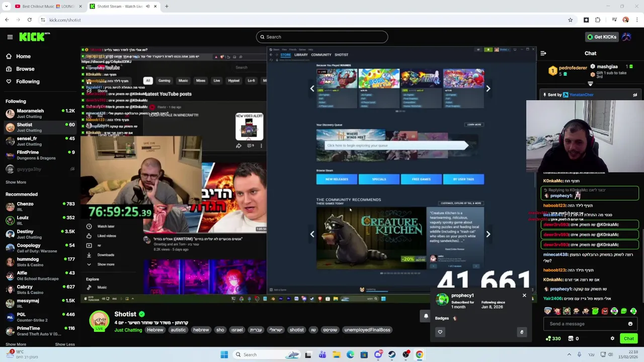Screen dimensions: 644x362
Task: Open chat settings gear icon
Action: click(x=612, y=339)
